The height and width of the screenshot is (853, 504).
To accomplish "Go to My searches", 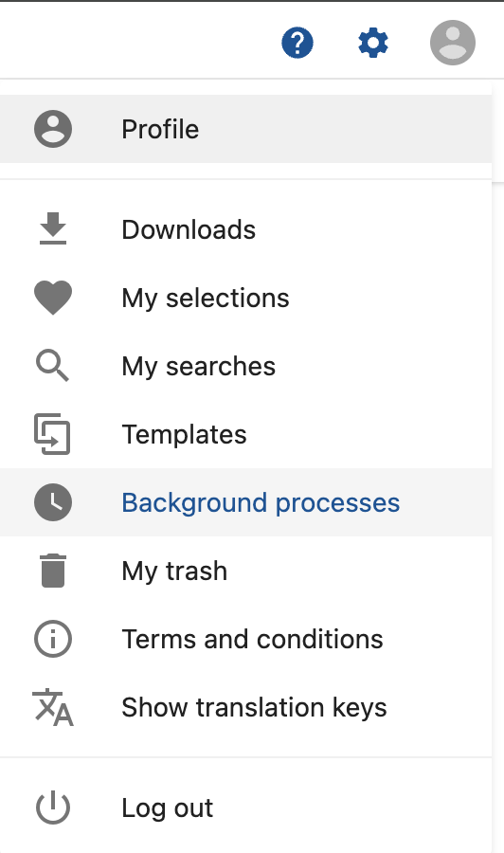I will (x=245, y=366).
